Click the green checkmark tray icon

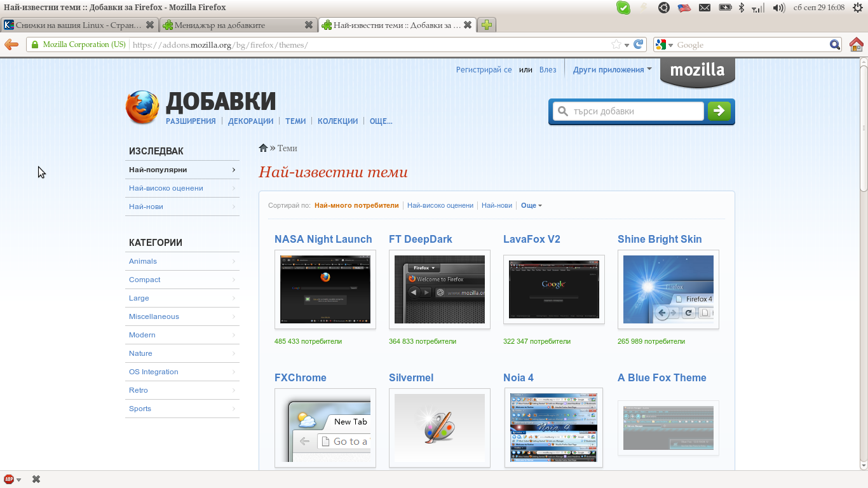point(623,8)
